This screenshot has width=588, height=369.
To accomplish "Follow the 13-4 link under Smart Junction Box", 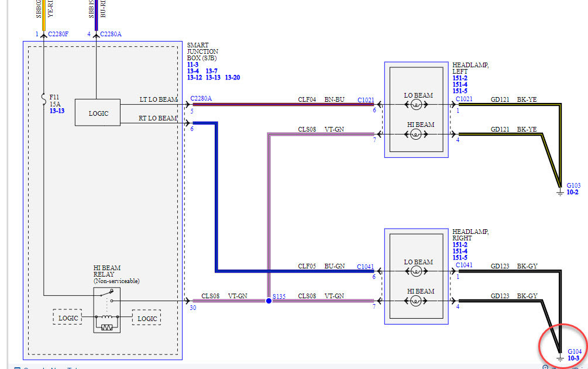I will [193, 71].
